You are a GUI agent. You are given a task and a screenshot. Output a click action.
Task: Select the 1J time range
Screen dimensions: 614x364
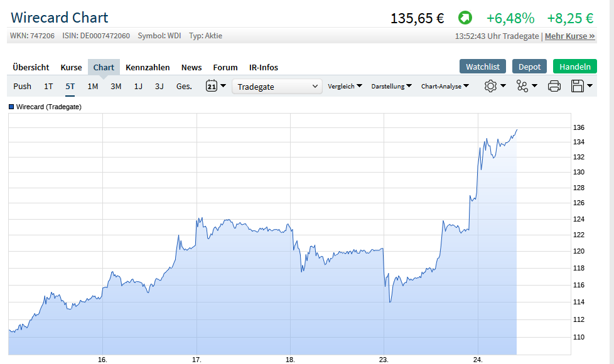[138, 86]
